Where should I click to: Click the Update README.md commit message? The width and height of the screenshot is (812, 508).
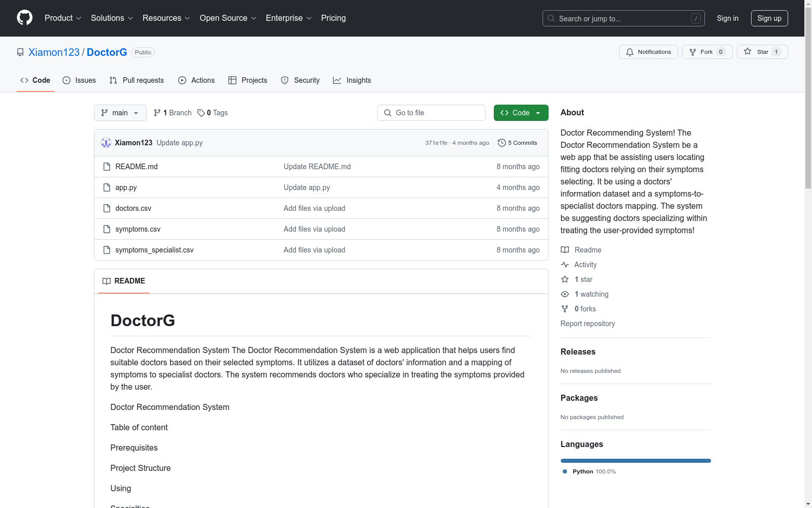(317, 167)
